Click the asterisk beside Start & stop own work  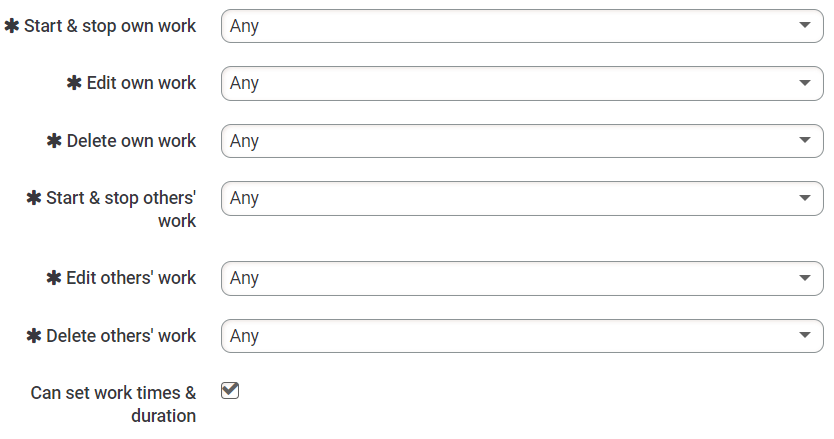click(x=12, y=26)
